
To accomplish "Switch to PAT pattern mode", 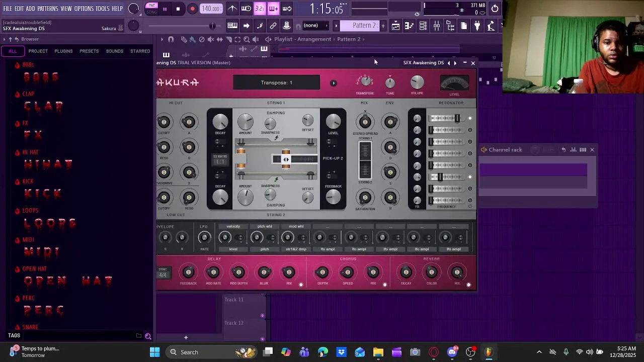I will click(x=151, y=6).
